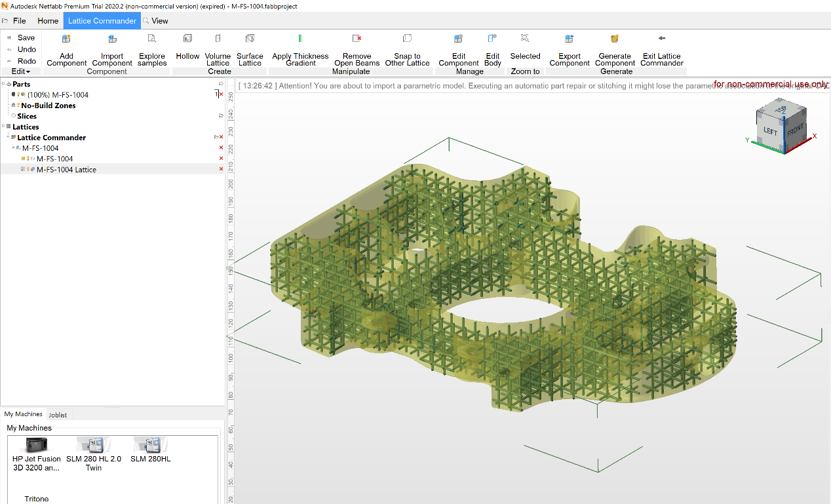
Task: Click Exit Lattice Commander
Action: [x=661, y=49]
